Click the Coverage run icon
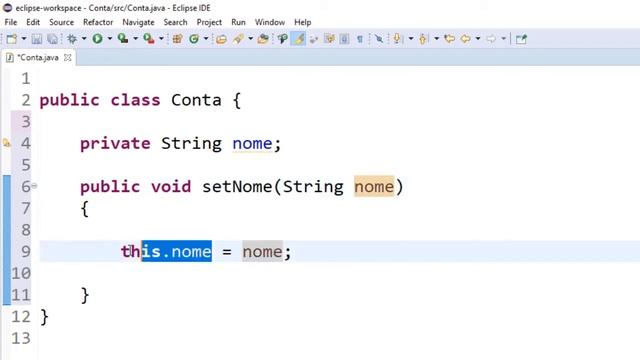 pyautogui.click(x=122, y=39)
